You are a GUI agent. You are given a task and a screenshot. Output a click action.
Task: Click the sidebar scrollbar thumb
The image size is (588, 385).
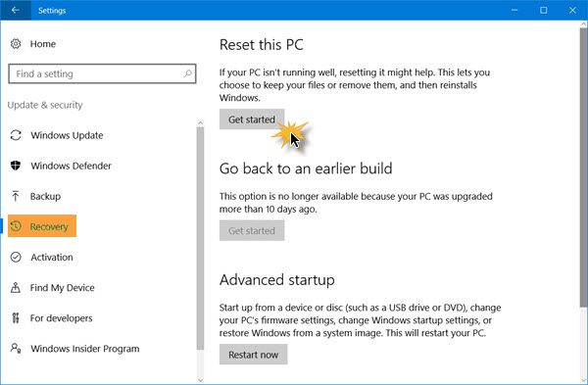[x=200, y=238]
